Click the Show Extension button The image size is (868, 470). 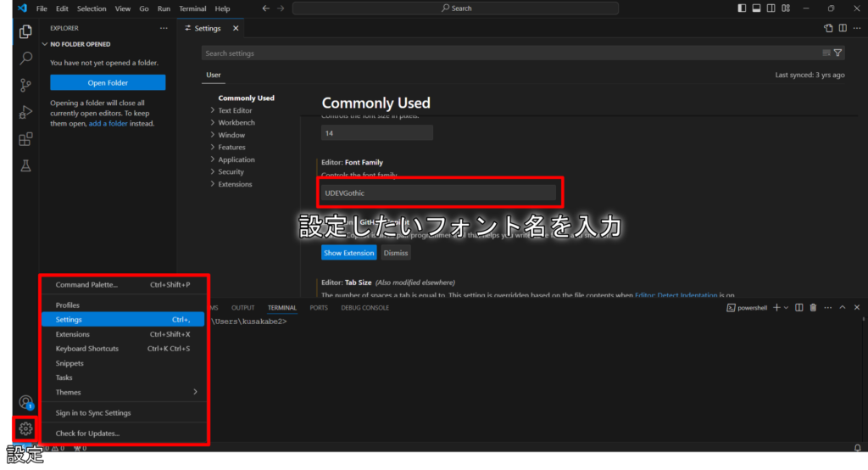348,253
